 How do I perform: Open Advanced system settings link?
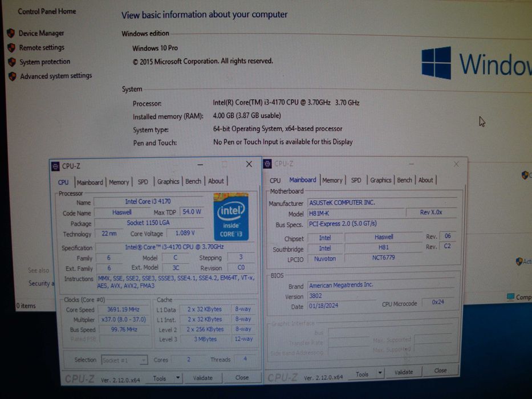coord(56,76)
